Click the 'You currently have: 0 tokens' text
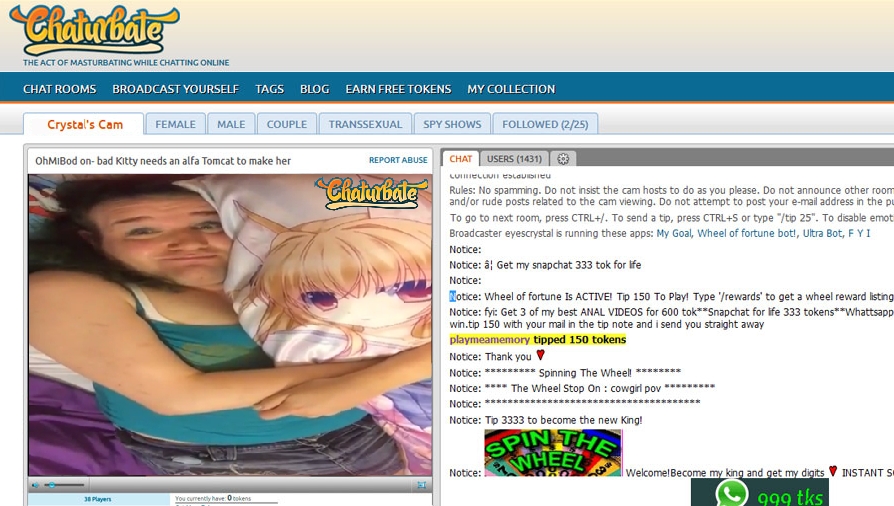Image resolution: width=894 pixels, height=506 pixels. [x=213, y=498]
